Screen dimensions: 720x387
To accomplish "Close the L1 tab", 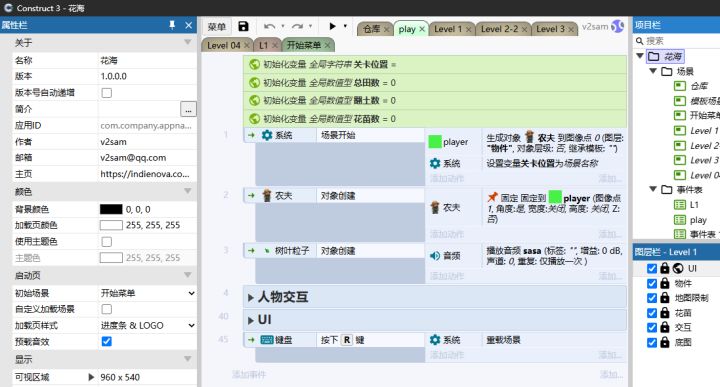I will click(x=275, y=45).
